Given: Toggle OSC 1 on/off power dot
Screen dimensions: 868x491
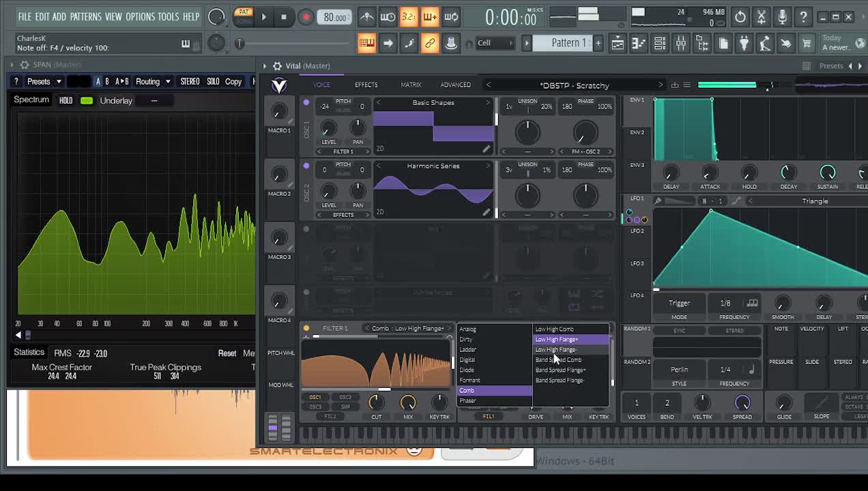Looking at the screenshot, I should tap(306, 102).
